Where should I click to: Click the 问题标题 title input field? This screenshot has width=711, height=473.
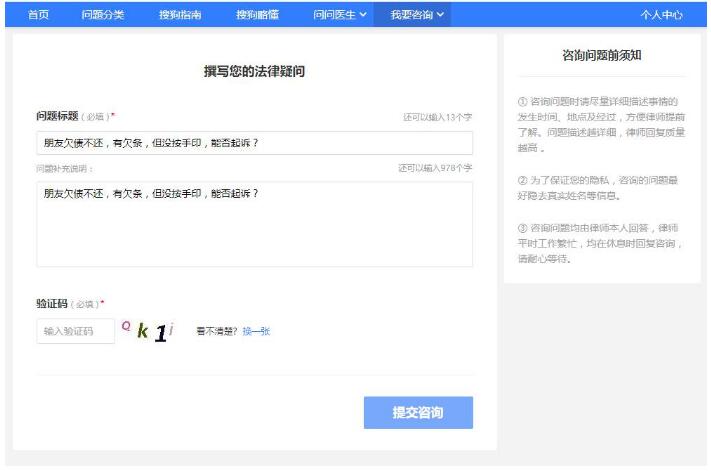(254, 143)
